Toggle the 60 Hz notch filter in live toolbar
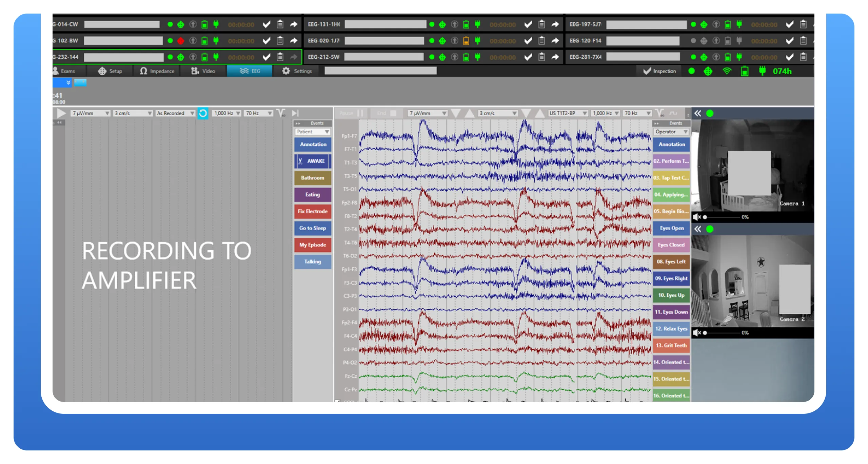This screenshot has width=868, height=464. (x=659, y=113)
